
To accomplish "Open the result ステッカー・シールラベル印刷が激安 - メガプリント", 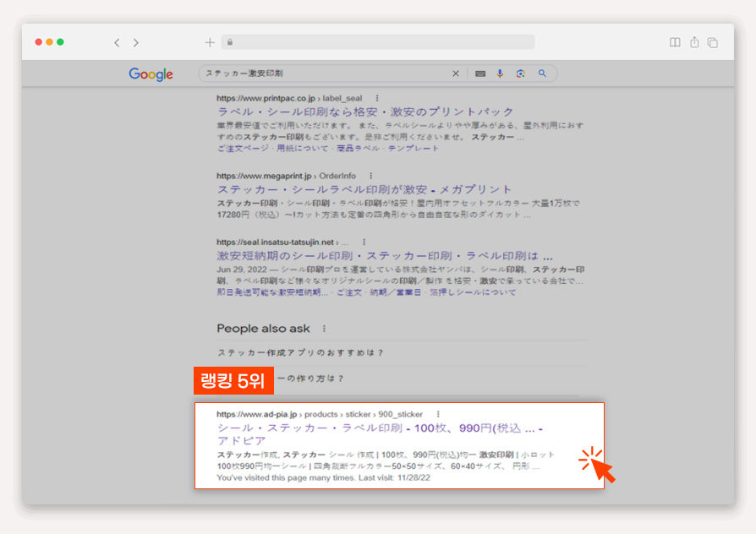I will [x=364, y=189].
